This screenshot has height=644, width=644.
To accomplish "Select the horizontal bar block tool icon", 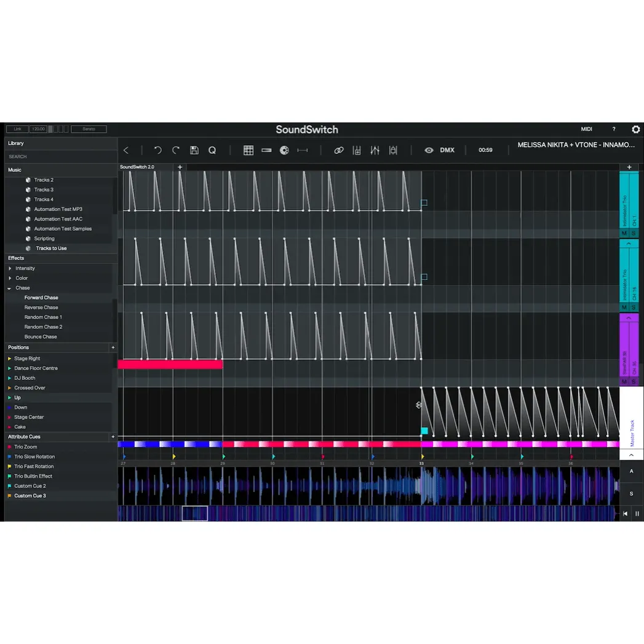I will 266,150.
